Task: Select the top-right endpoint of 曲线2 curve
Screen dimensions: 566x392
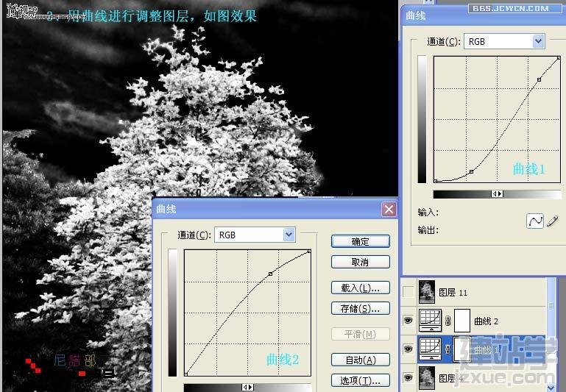Action: tap(309, 251)
